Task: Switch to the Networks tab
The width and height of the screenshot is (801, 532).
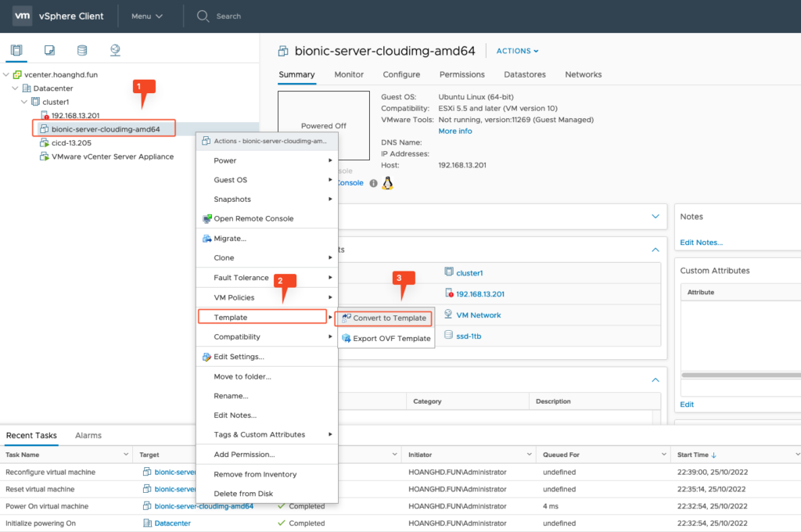Action: click(x=583, y=74)
